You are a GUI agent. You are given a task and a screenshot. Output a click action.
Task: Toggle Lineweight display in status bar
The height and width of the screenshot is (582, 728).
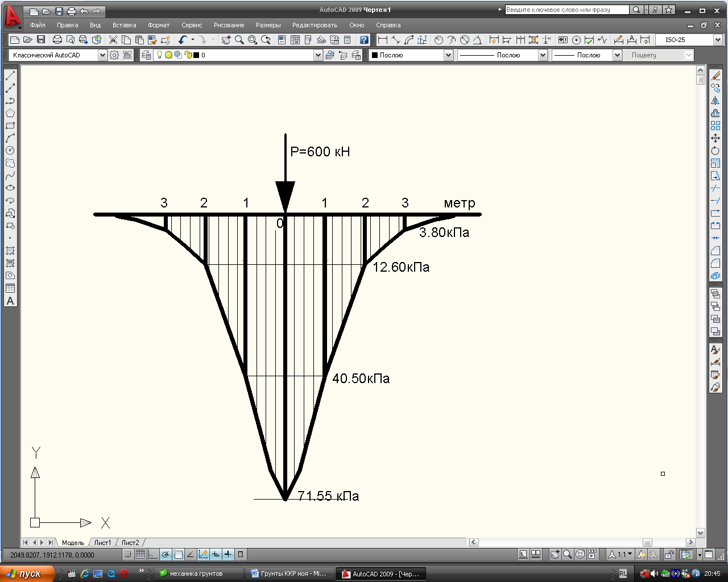[x=228, y=555]
